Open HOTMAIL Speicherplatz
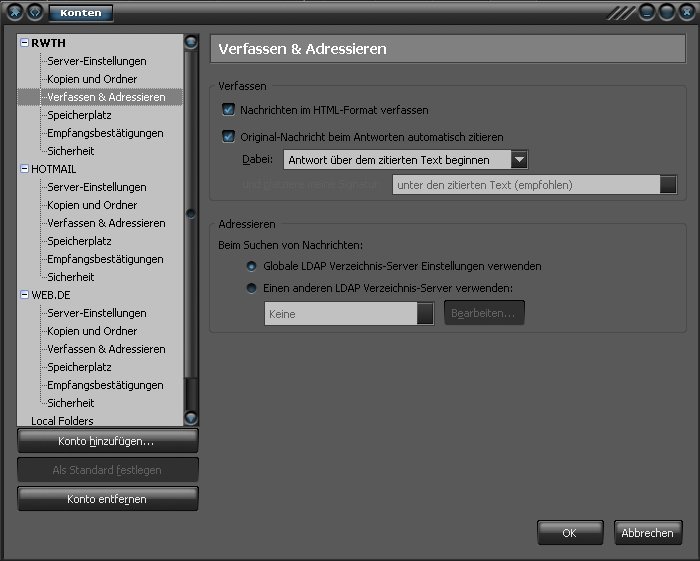 coord(79,241)
